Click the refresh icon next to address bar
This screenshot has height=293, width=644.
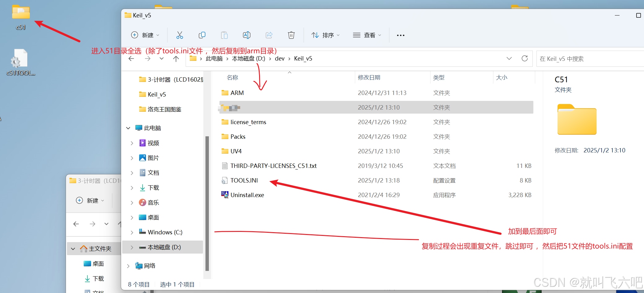click(x=525, y=58)
